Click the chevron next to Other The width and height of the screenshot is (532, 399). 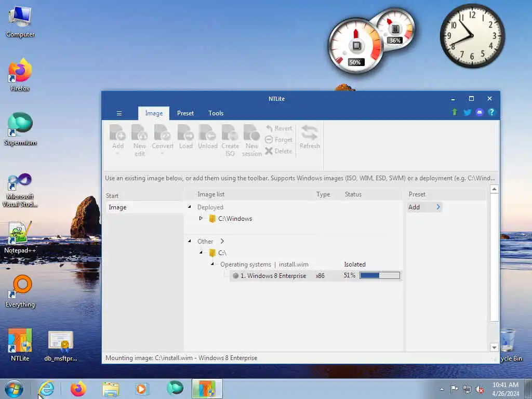[222, 241]
